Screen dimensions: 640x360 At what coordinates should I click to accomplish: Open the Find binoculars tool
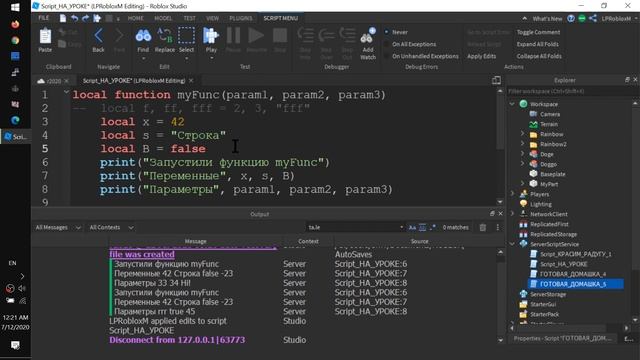pos(143,36)
